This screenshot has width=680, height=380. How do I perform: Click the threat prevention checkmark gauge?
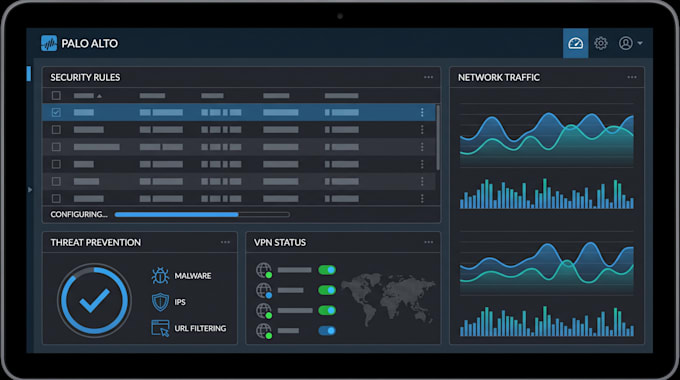coord(95,300)
